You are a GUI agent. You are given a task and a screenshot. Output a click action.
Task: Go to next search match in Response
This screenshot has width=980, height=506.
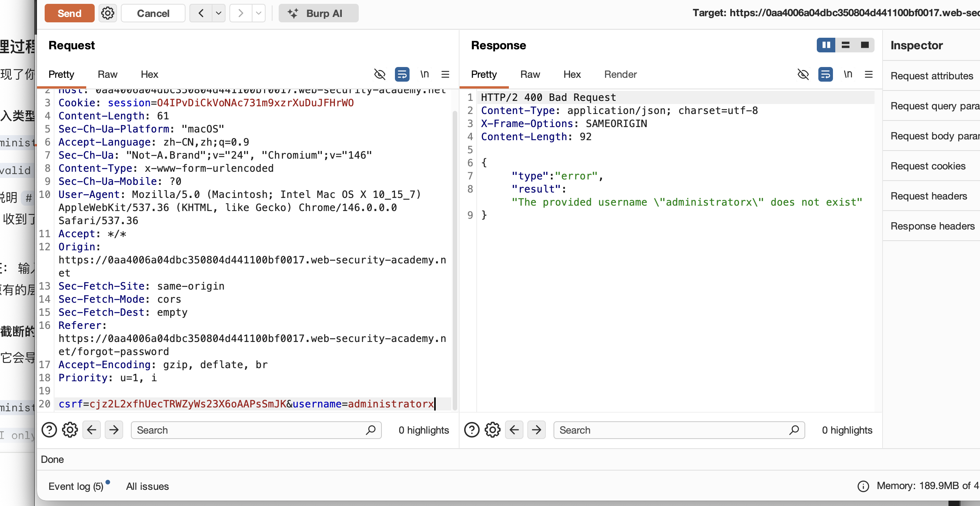pos(537,430)
